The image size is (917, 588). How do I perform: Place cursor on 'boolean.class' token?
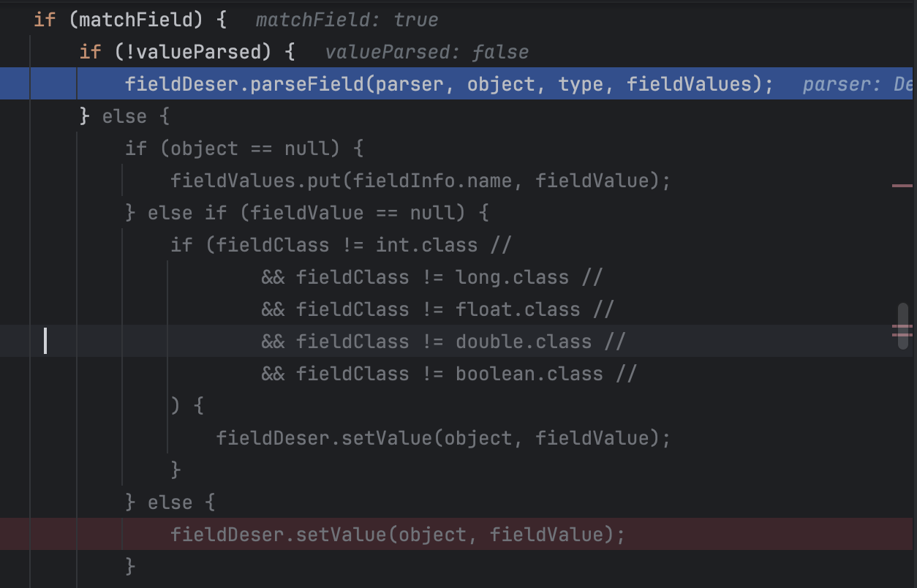coord(529,374)
